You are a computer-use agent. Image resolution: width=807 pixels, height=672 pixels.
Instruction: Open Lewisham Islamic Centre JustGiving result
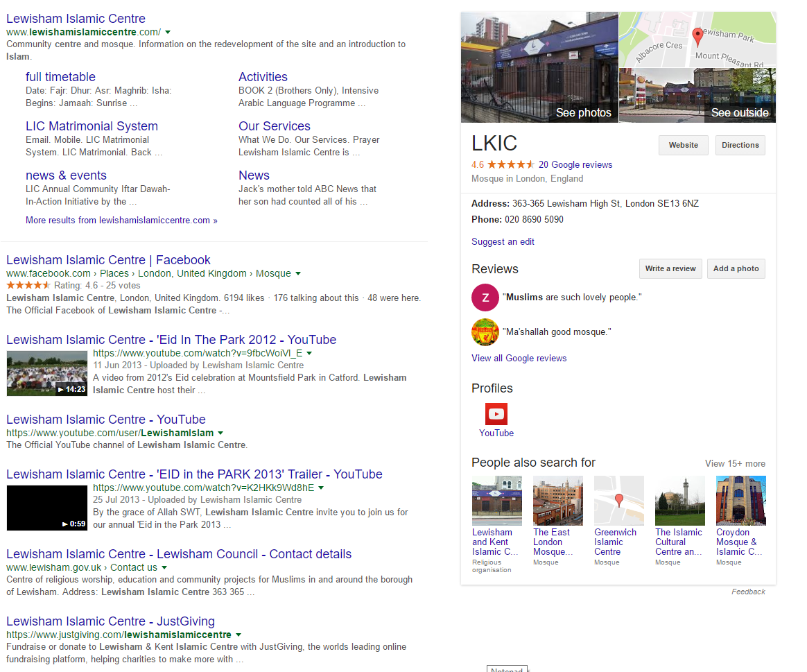click(110, 621)
